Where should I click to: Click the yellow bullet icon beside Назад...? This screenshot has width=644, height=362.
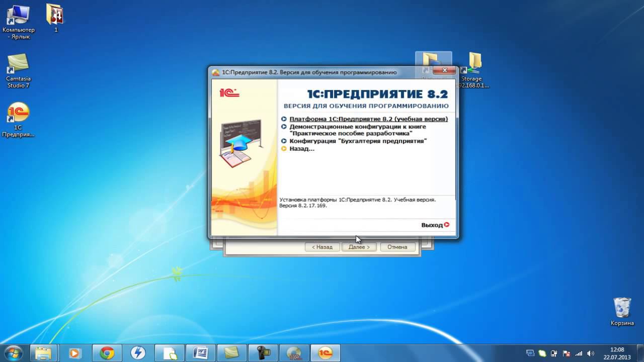[284, 149]
